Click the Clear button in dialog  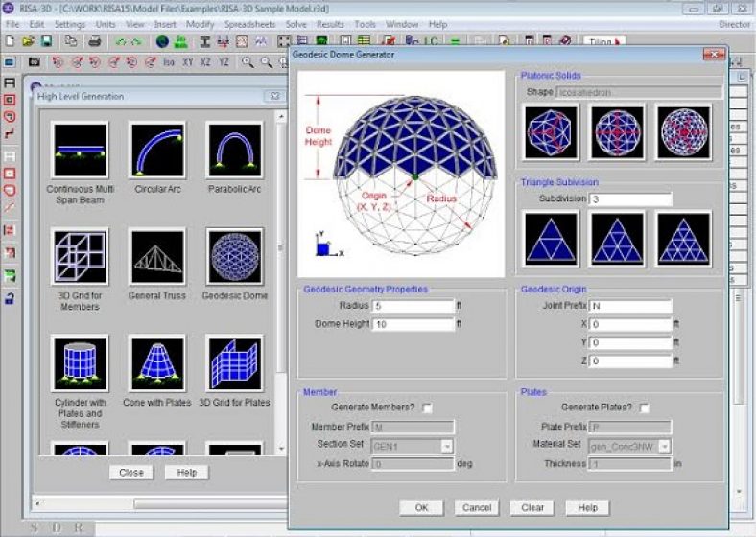(x=532, y=507)
